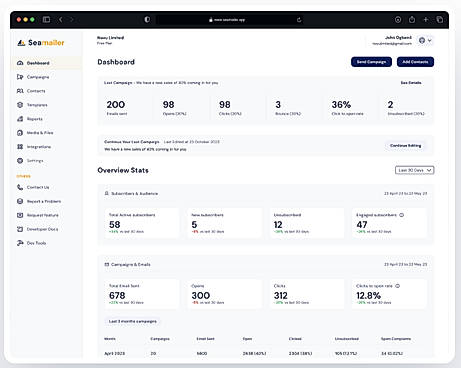The image size is (461, 368).
Task: Click the Total Email Sent value 678
Action: point(117,295)
